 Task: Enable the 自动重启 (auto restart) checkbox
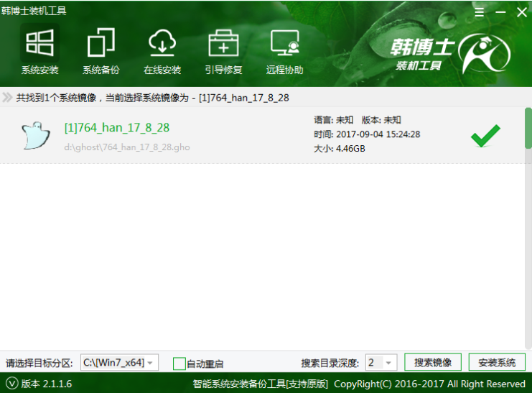click(179, 364)
